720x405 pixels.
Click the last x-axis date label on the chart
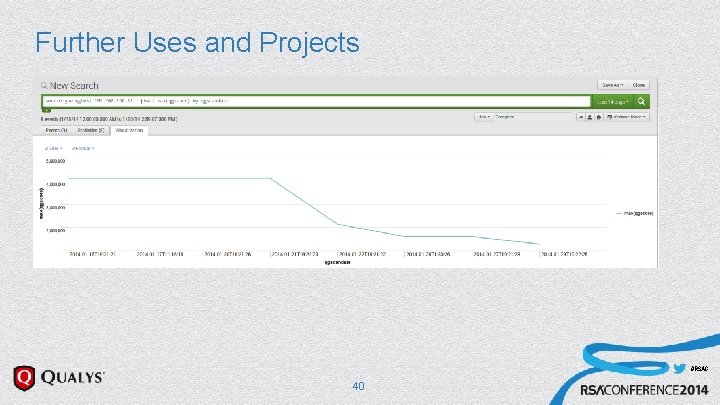563,254
